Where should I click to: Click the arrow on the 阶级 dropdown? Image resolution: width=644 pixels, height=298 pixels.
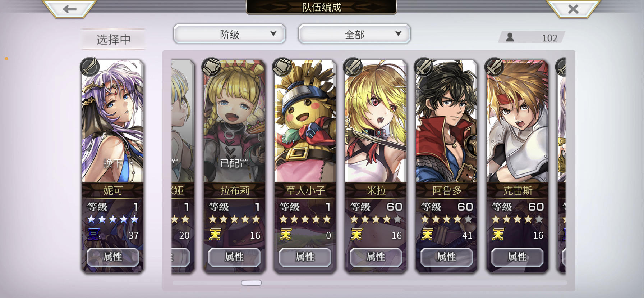point(273,34)
